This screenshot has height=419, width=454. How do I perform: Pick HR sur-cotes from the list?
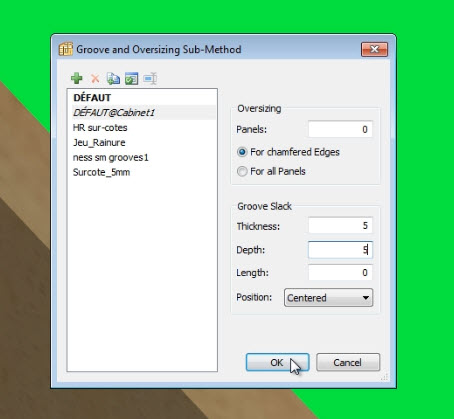(x=100, y=128)
